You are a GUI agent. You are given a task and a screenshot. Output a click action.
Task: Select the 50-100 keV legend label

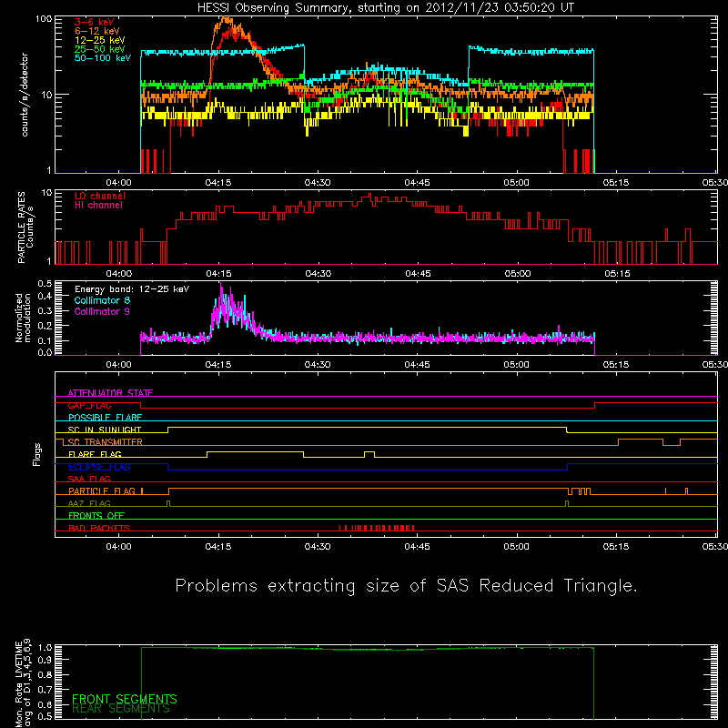[103, 58]
